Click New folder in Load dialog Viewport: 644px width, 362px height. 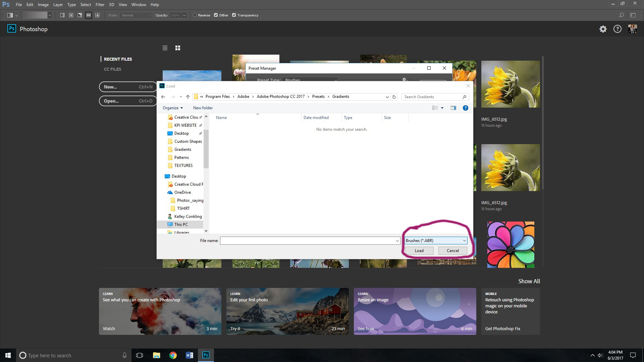203,108
